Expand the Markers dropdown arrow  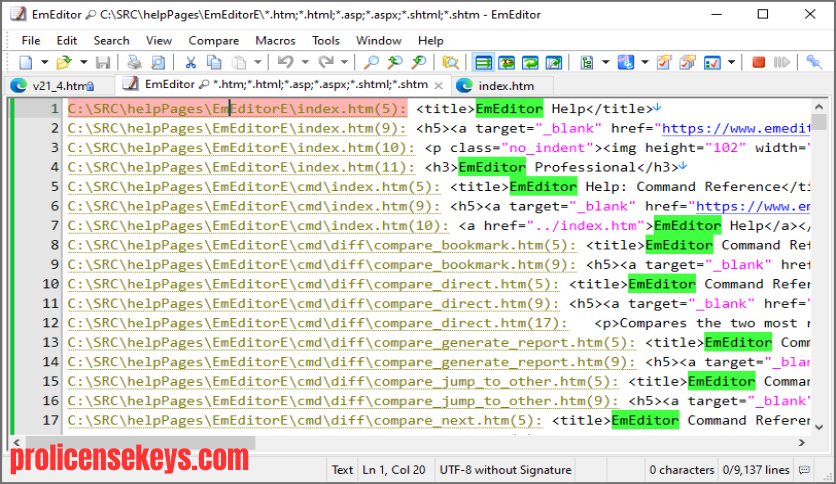point(732,62)
